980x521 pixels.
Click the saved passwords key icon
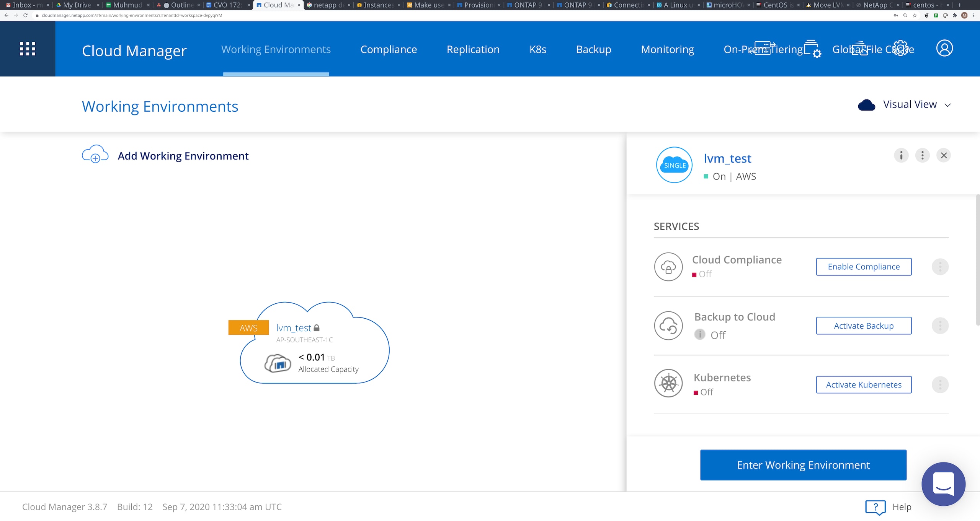click(x=895, y=15)
